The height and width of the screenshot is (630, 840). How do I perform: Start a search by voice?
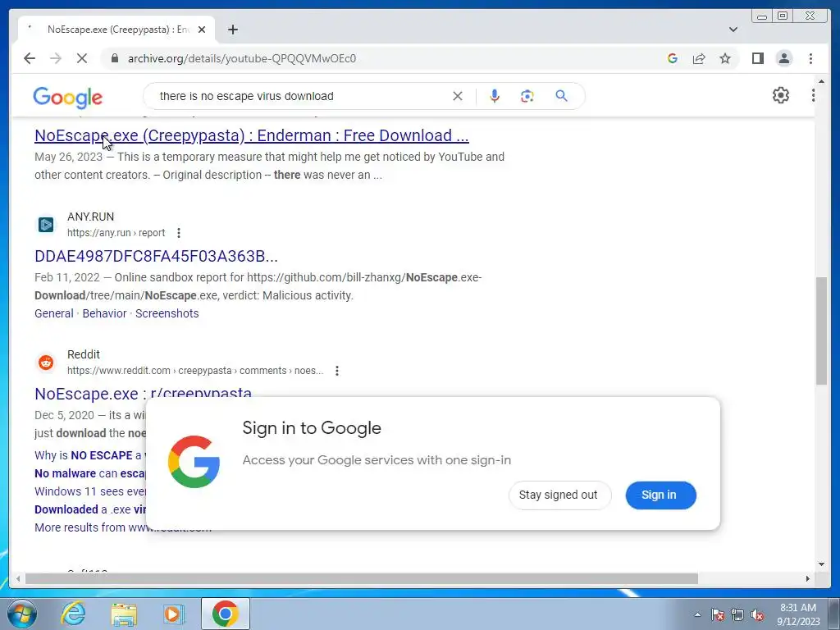tap(495, 96)
